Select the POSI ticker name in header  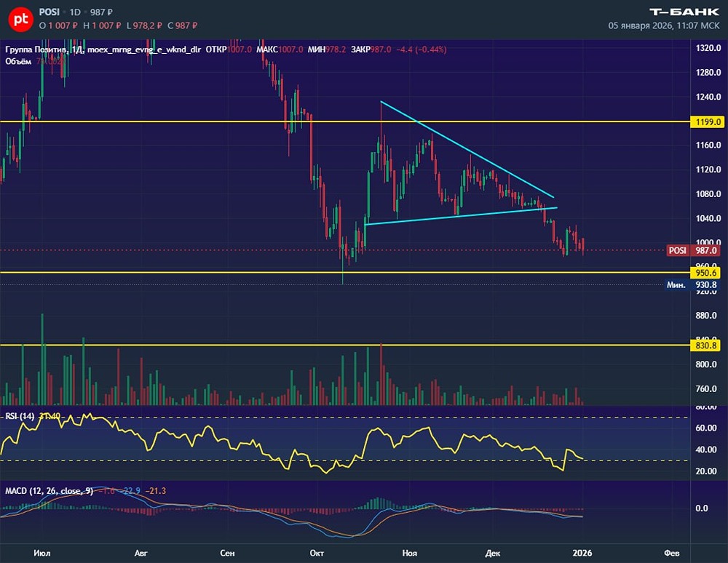pyautogui.click(x=50, y=12)
